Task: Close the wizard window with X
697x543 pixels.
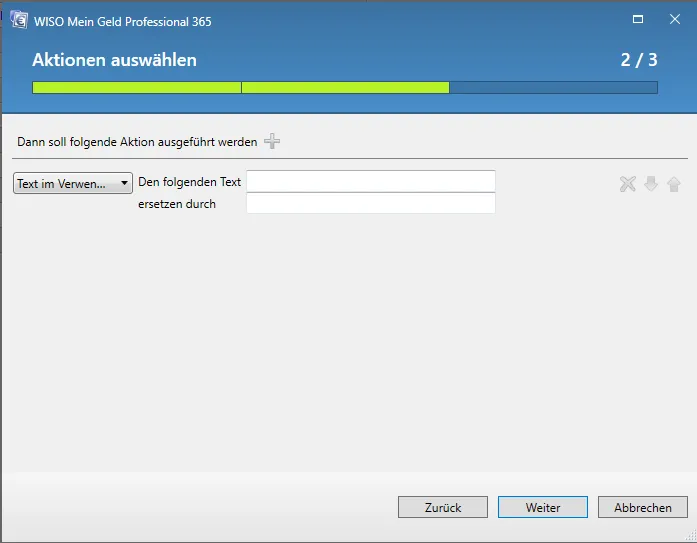Action: (675, 20)
